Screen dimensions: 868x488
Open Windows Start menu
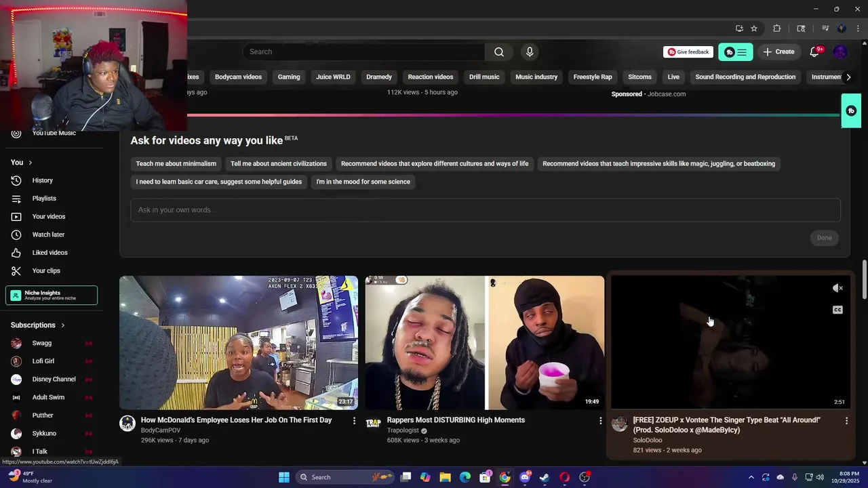pyautogui.click(x=284, y=477)
